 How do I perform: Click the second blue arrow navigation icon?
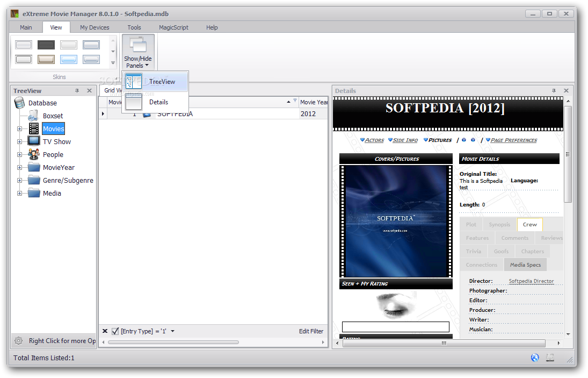point(473,140)
